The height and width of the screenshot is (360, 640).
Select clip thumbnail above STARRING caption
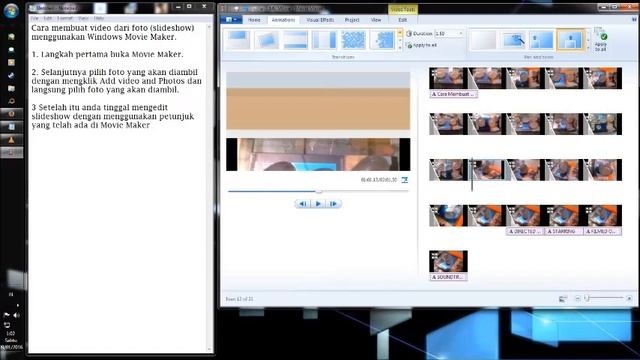pos(563,216)
